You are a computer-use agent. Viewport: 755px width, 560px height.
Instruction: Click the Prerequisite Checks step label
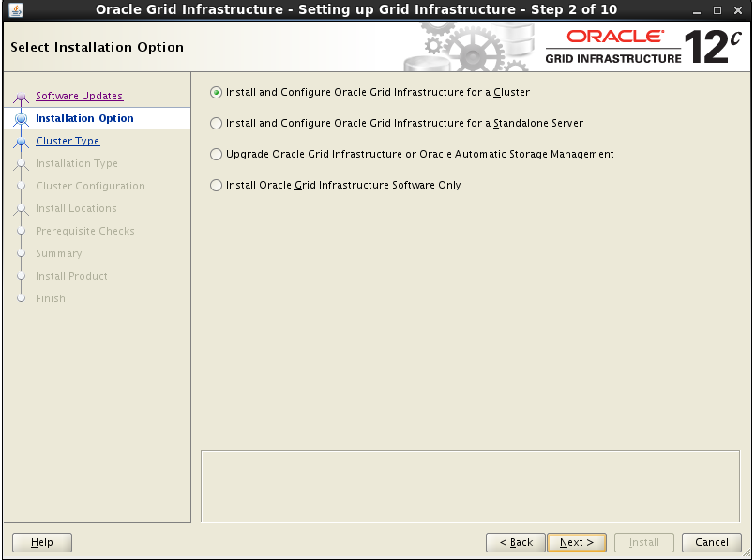[x=84, y=231]
